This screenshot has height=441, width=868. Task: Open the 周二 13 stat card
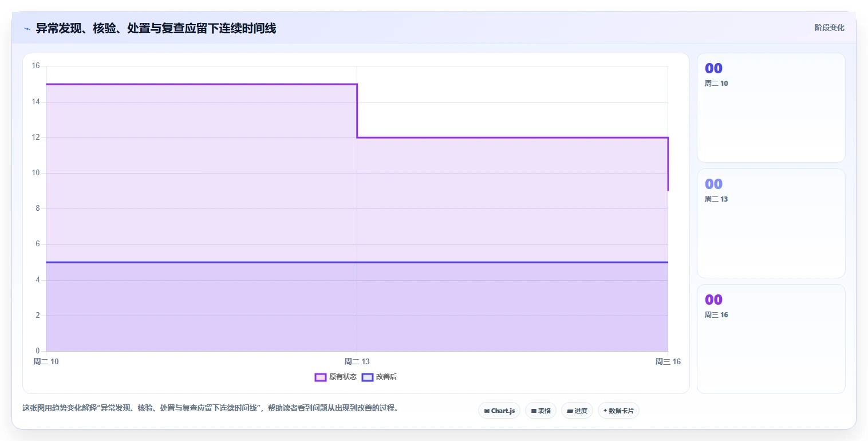point(771,223)
